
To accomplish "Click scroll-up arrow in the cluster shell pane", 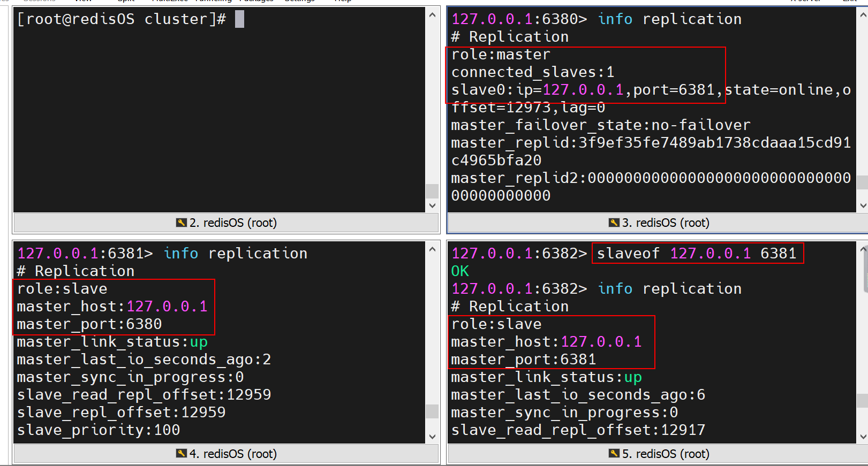I will [432, 15].
